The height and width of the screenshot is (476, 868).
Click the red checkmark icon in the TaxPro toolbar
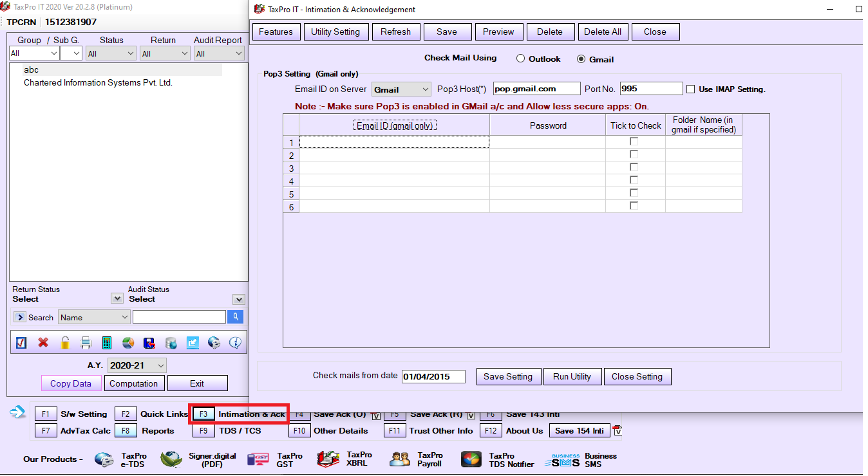[21, 343]
